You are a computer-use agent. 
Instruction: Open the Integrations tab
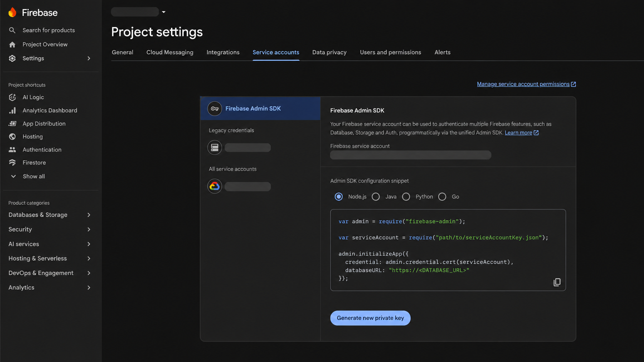(223, 52)
